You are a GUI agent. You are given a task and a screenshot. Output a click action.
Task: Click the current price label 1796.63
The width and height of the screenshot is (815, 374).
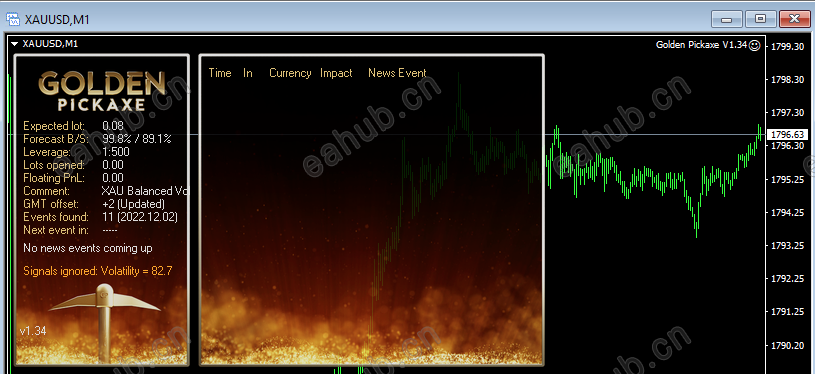point(787,135)
